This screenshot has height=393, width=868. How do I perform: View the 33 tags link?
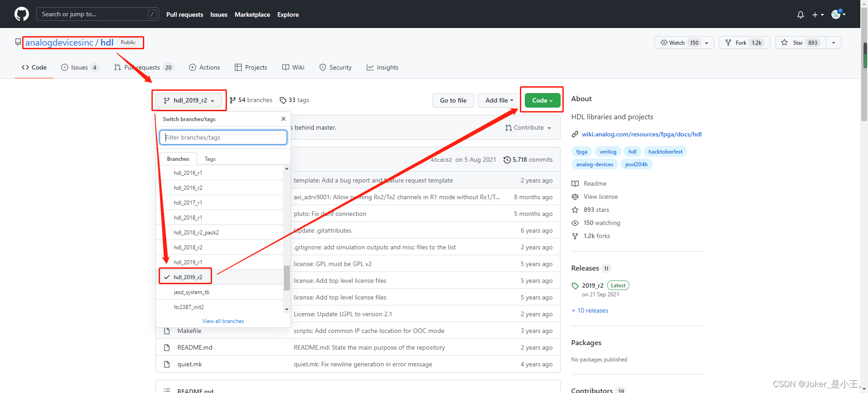pyautogui.click(x=294, y=100)
